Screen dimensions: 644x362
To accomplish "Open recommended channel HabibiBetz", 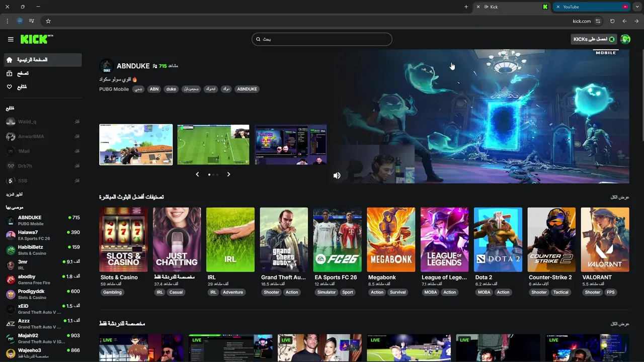I will 43,250.
